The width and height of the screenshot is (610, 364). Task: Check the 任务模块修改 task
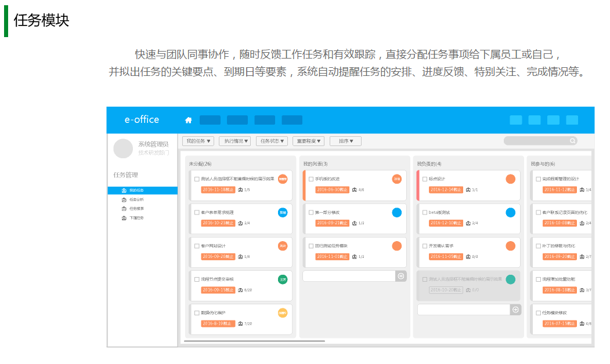click(x=539, y=313)
